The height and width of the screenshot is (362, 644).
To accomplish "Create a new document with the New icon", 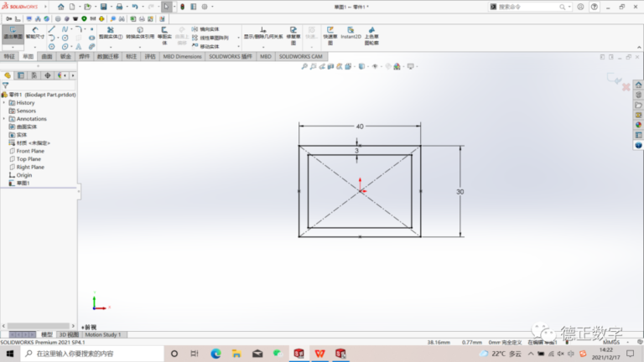I will (x=72, y=7).
